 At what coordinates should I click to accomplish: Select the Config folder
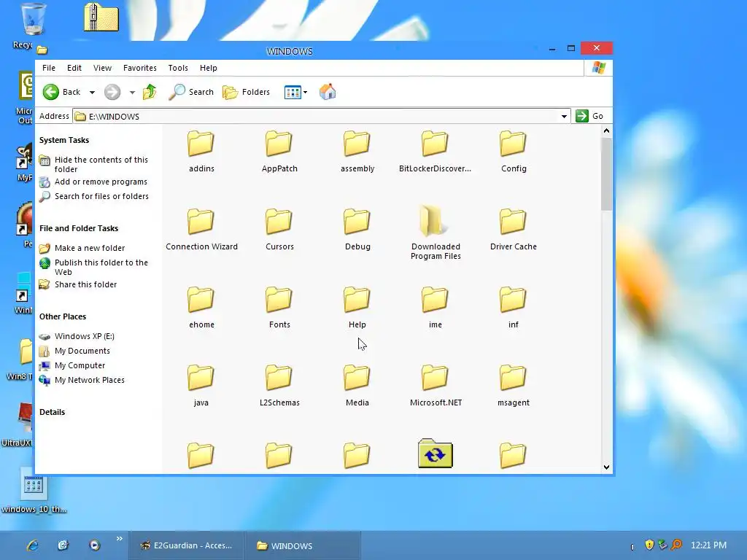514,152
